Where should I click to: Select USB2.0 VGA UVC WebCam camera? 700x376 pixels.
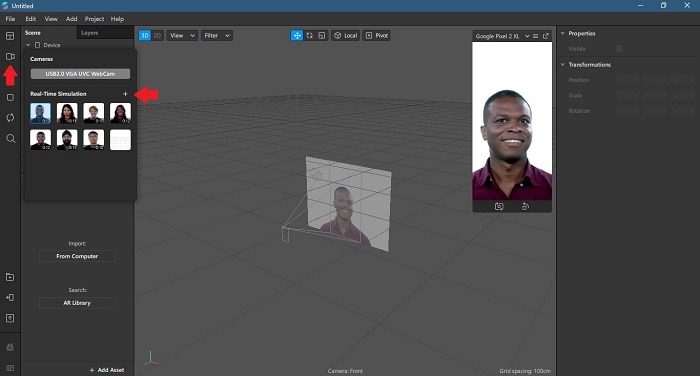coord(80,74)
